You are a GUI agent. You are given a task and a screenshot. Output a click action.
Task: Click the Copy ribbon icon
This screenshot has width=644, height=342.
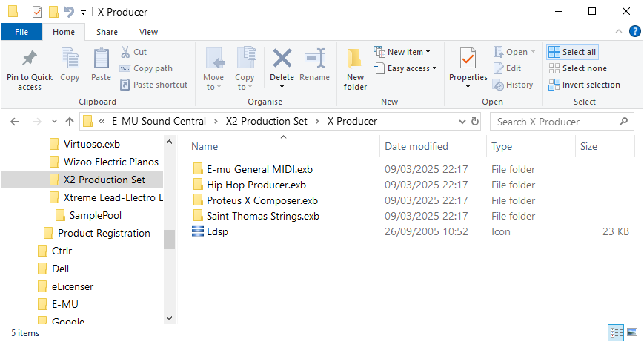(x=70, y=59)
